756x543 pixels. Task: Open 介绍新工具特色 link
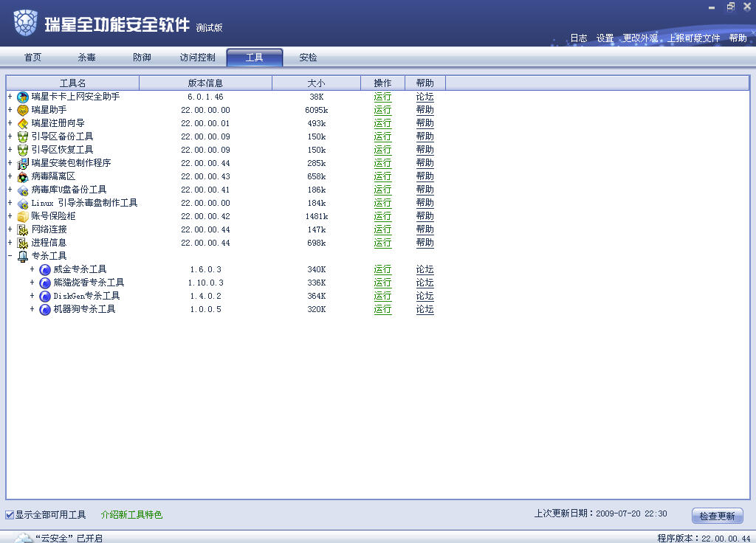pyautogui.click(x=131, y=515)
